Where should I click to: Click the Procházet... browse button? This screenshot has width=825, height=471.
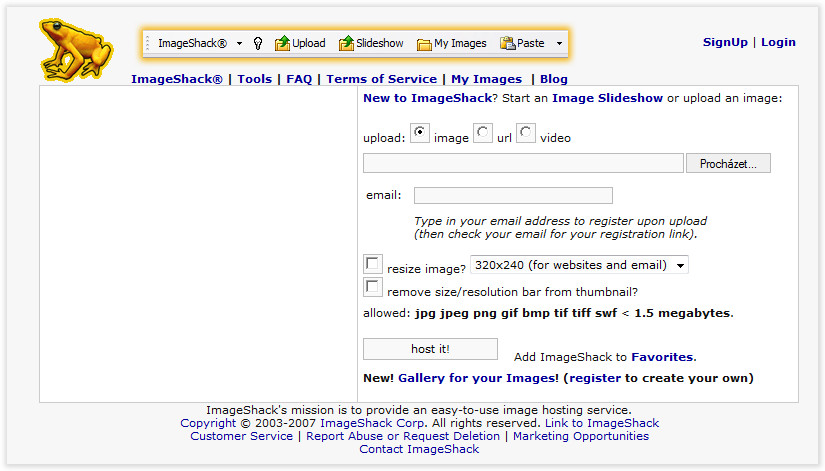click(728, 163)
